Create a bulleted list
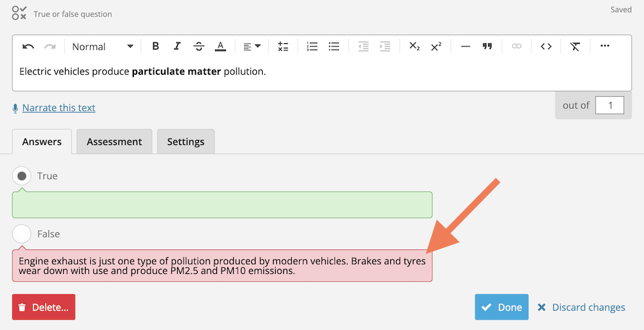Image resolution: width=644 pixels, height=330 pixels. 334,46
